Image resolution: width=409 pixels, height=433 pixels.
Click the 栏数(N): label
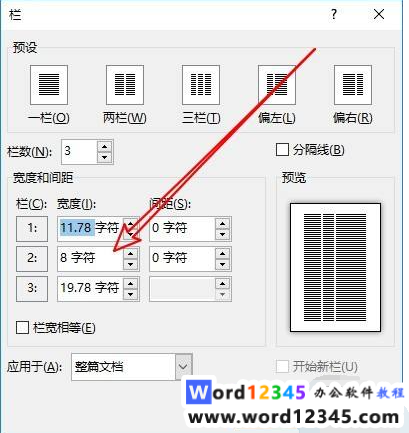[x=30, y=152]
